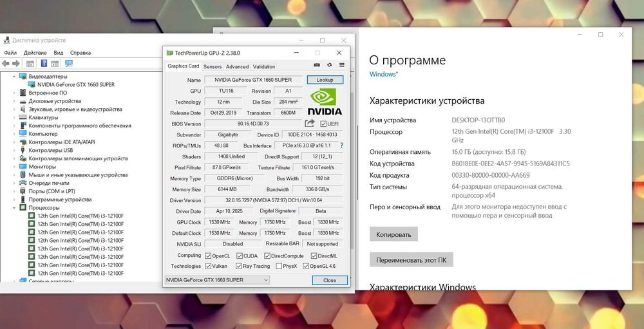Toggle the UEFI checkbox

click(323, 124)
